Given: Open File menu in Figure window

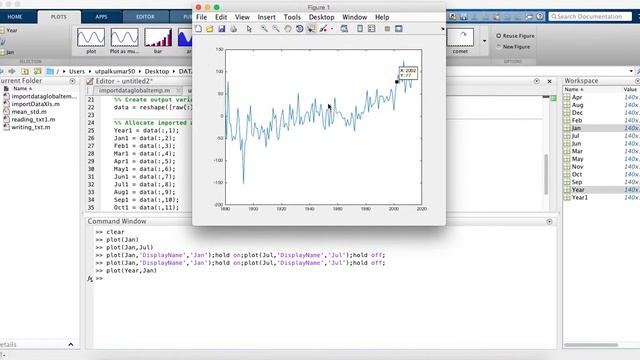Looking at the screenshot, I should click(x=202, y=17).
